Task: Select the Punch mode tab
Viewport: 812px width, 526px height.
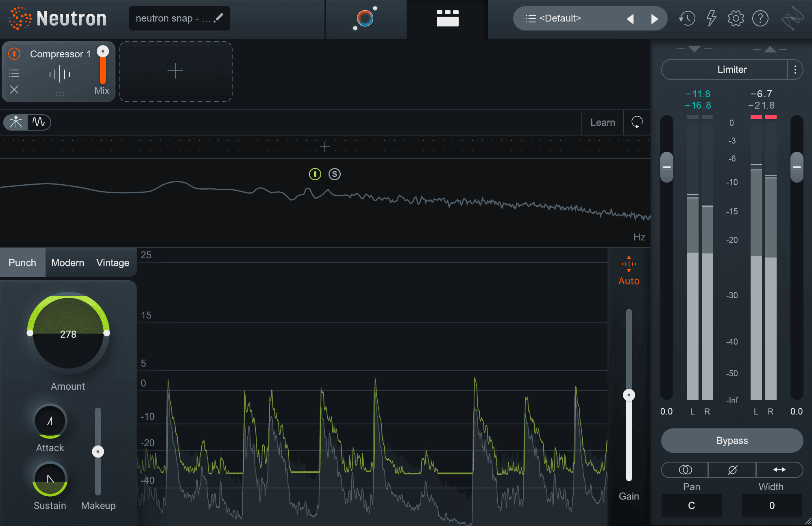Action: (22, 263)
